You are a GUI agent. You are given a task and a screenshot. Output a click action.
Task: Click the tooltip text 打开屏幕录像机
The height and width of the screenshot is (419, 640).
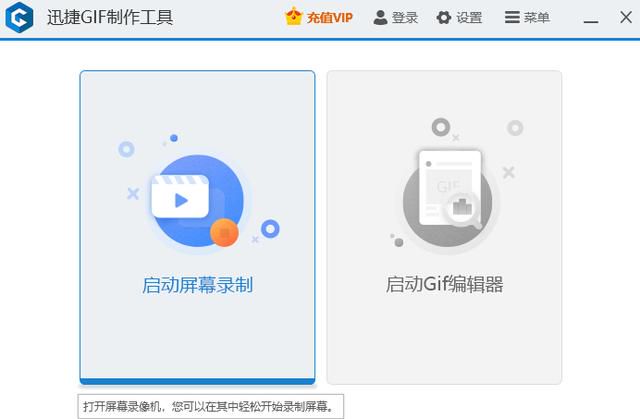click(121, 406)
